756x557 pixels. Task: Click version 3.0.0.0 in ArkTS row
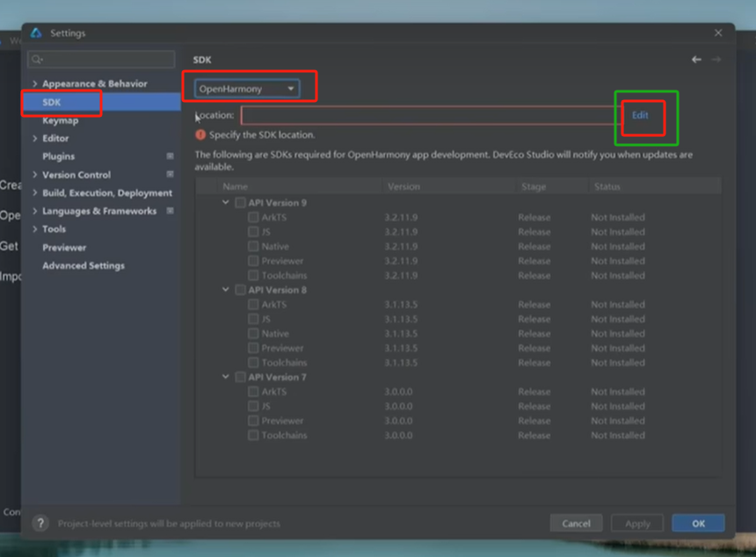(x=398, y=392)
